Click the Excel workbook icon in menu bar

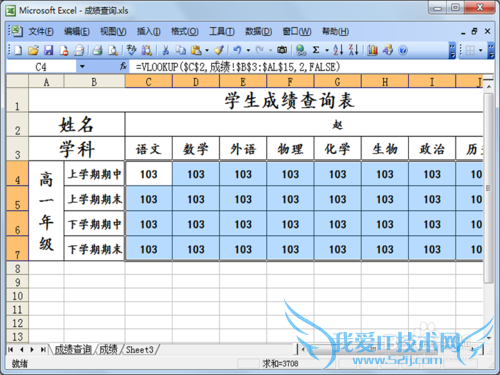16,31
